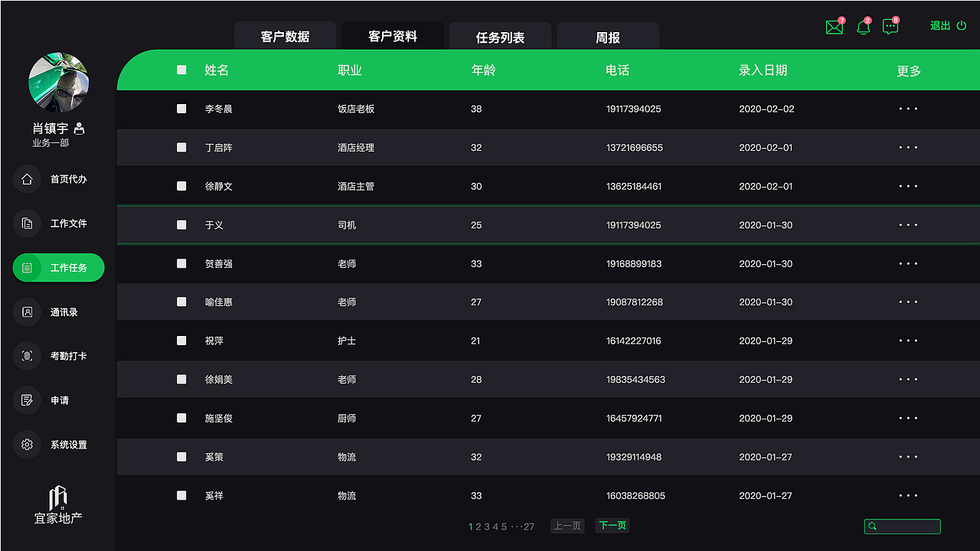Select 首页代办 in the sidebar
Image resolution: width=980 pixels, height=551 pixels.
coord(59,178)
